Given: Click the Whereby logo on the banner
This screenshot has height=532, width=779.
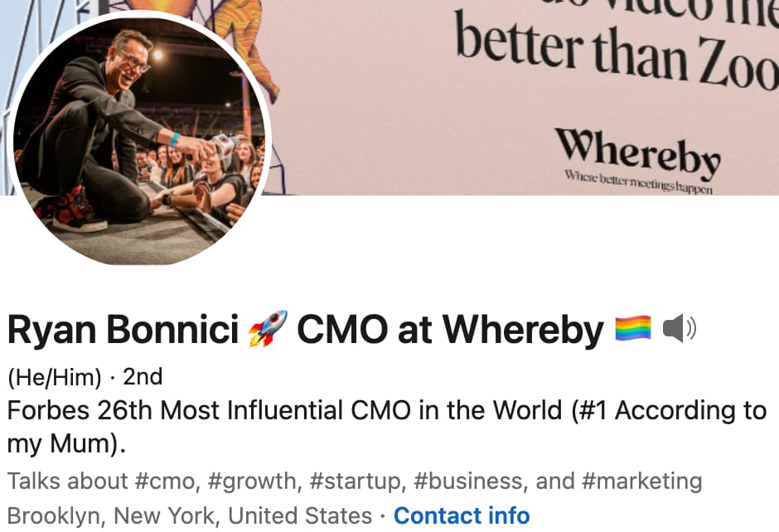Looking at the screenshot, I should [636, 151].
